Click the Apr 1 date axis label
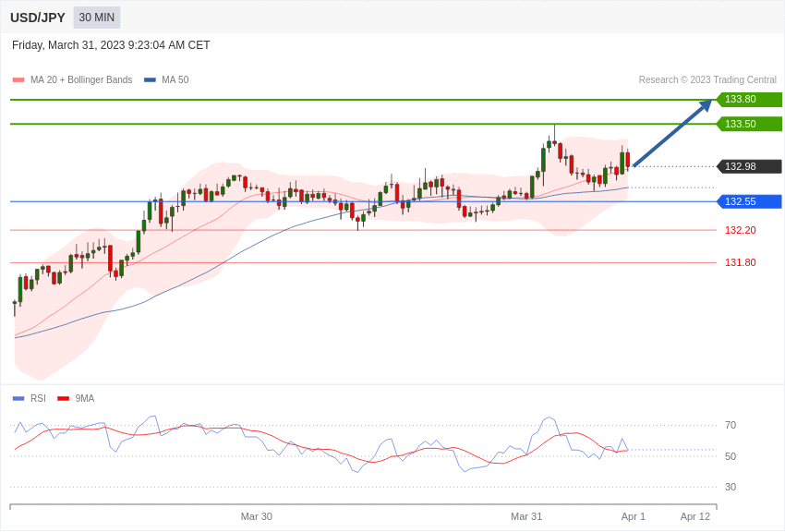This screenshot has width=785, height=532. [634, 516]
